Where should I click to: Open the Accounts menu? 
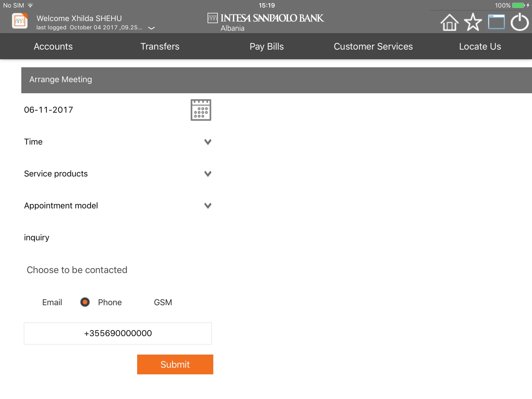(53, 46)
